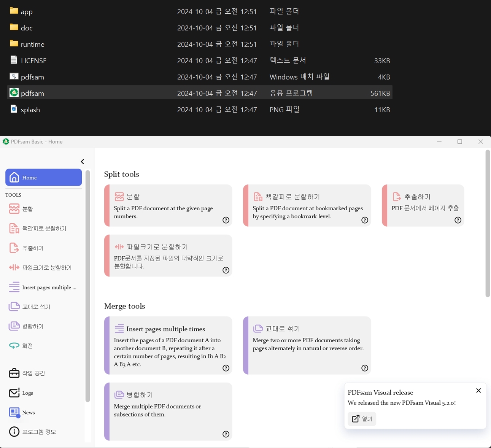Open 작업 공간 label in the sidebar
491x448 pixels.
point(33,373)
